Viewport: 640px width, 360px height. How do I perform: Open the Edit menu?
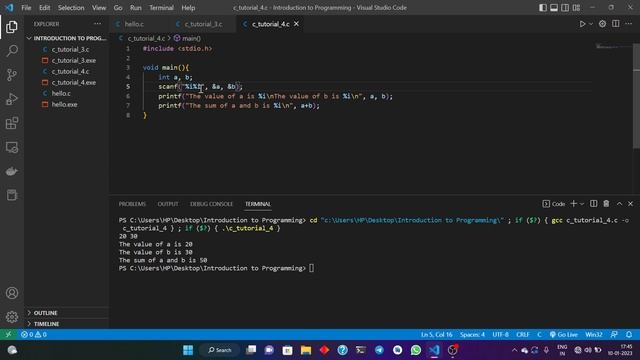pyautogui.click(x=44, y=8)
